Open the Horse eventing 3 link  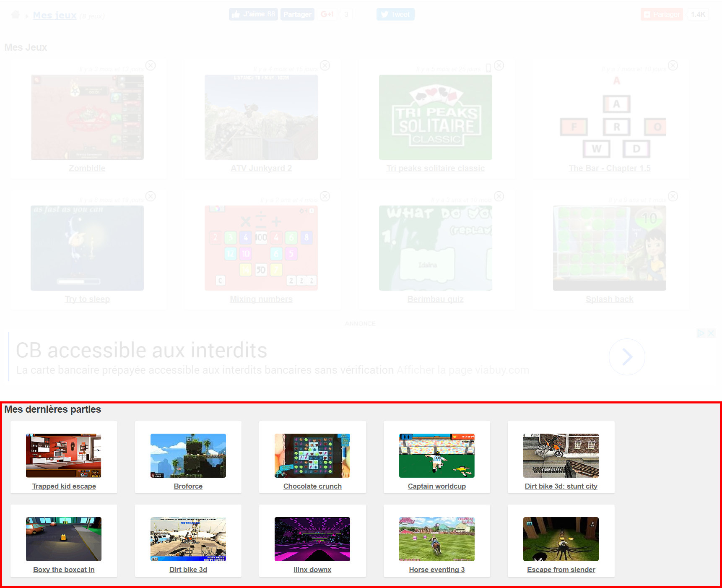[436, 570]
